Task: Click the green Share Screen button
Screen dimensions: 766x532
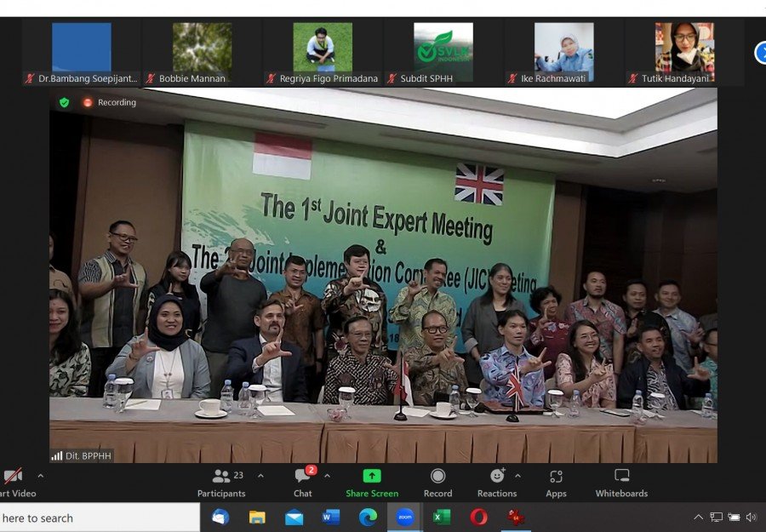Action: 372,483
